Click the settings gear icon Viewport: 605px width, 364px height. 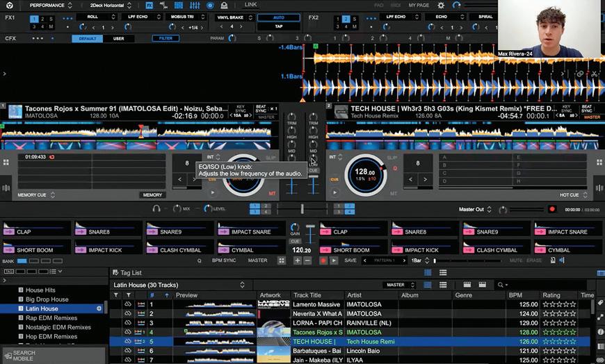tap(440, 5)
